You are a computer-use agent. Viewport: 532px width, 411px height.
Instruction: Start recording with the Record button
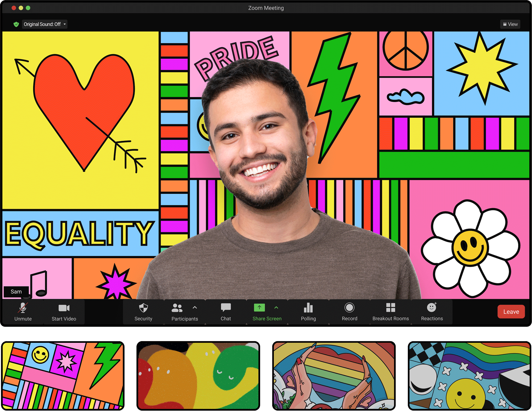(349, 312)
